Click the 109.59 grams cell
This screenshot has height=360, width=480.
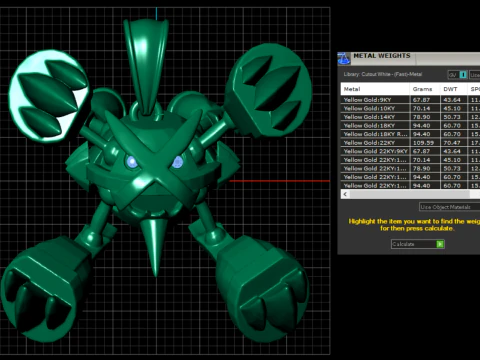[x=425, y=143]
